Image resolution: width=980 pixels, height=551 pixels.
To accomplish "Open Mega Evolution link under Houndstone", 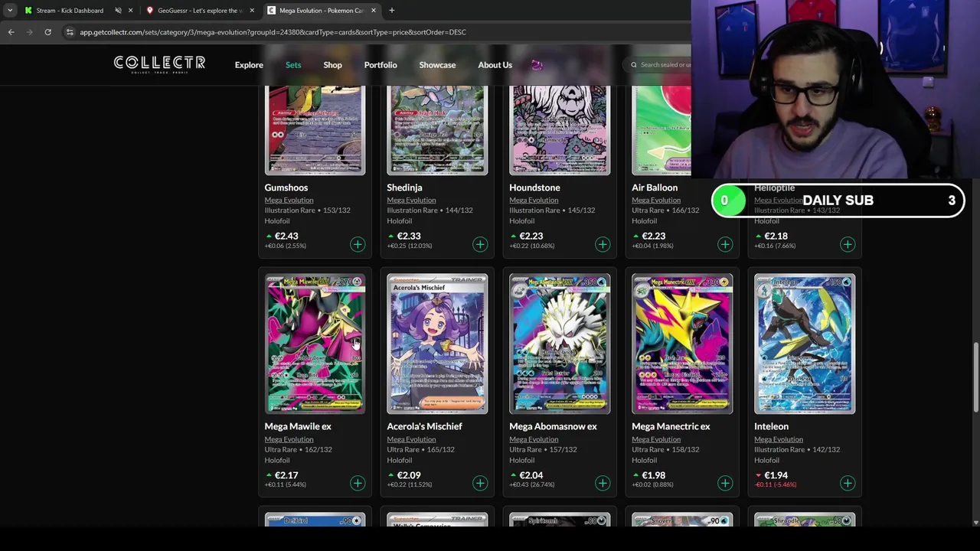I will 534,200.
